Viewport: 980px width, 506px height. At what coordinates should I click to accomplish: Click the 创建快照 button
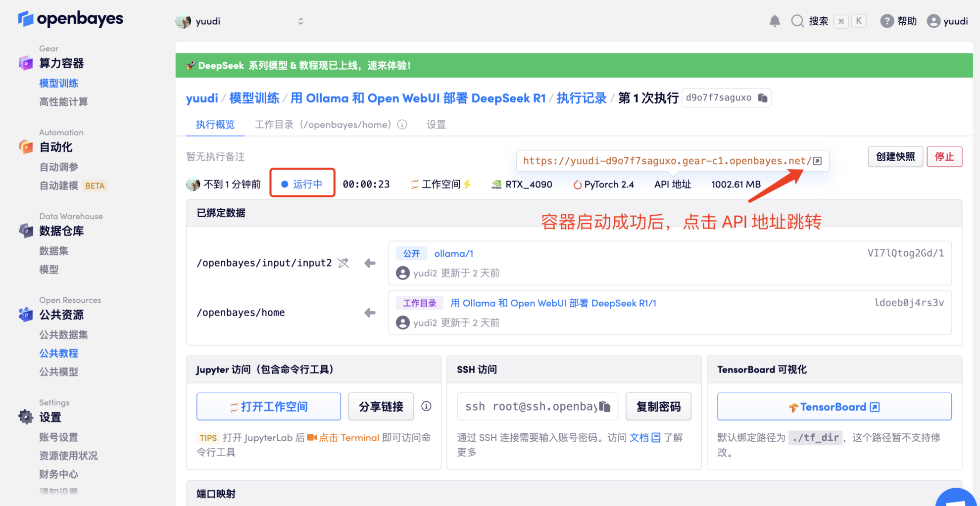(895, 157)
